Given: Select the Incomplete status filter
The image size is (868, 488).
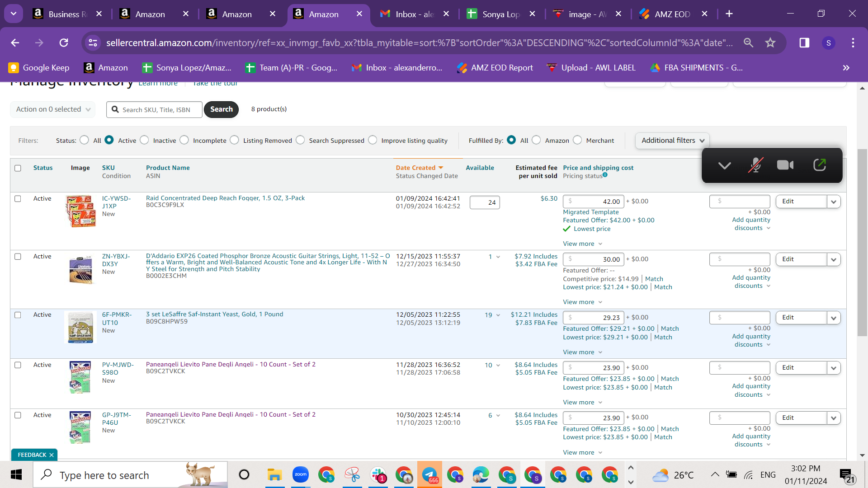Looking at the screenshot, I should pyautogui.click(x=184, y=140).
